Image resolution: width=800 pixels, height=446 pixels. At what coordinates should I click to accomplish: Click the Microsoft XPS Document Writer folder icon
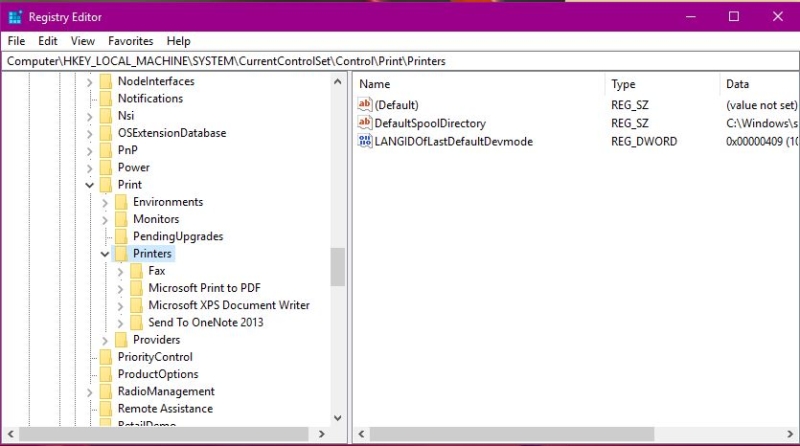[136, 305]
